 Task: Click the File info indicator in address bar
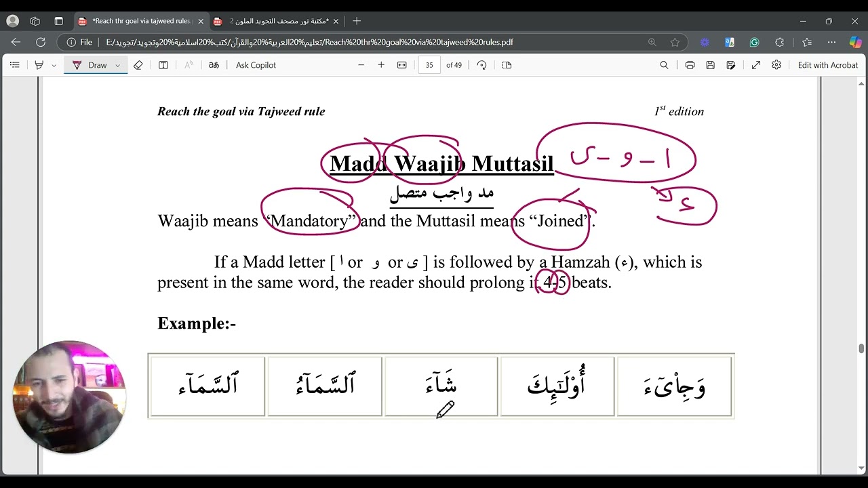(x=79, y=42)
